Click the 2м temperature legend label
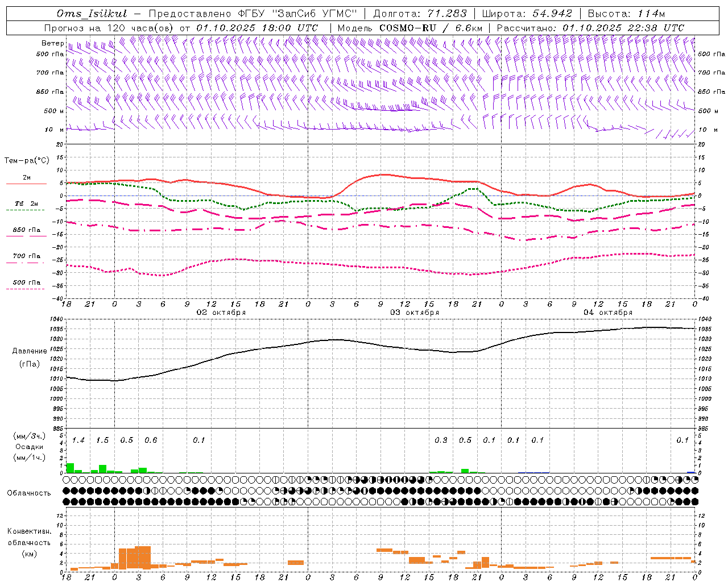The image size is (728, 582). click(x=27, y=178)
